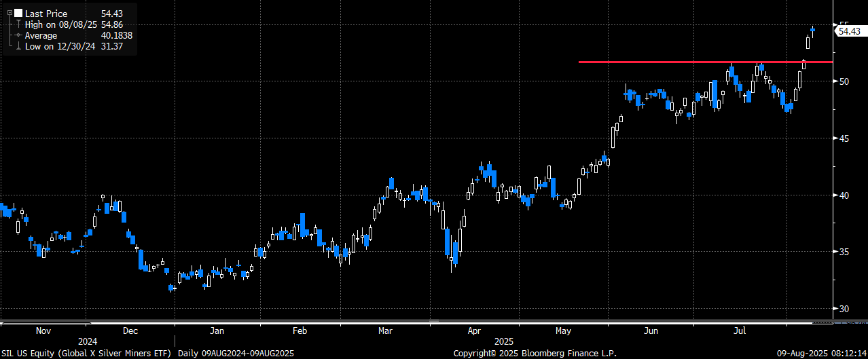This screenshot has height=359, width=868.
Task: Click the 40.1838 average value
Action: point(116,35)
